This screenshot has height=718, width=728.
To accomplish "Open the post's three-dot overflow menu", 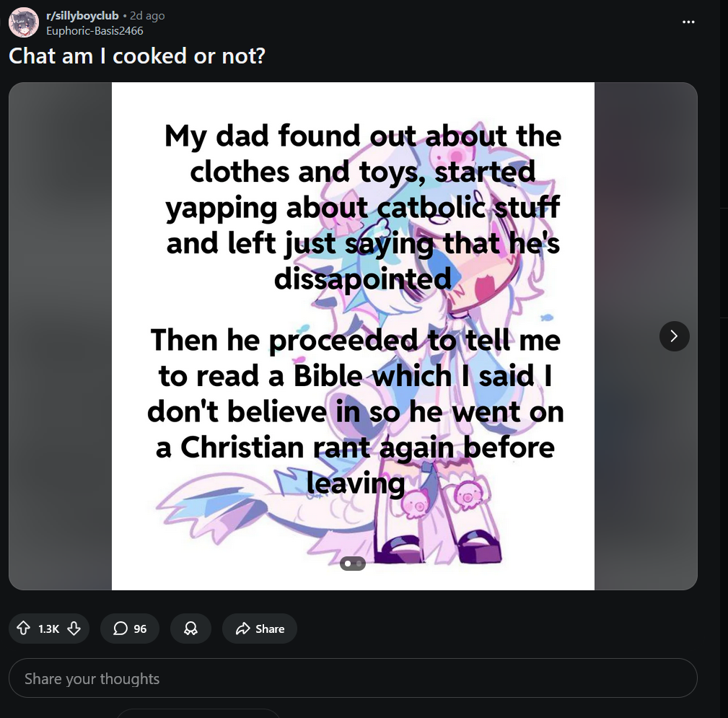I will [x=688, y=22].
